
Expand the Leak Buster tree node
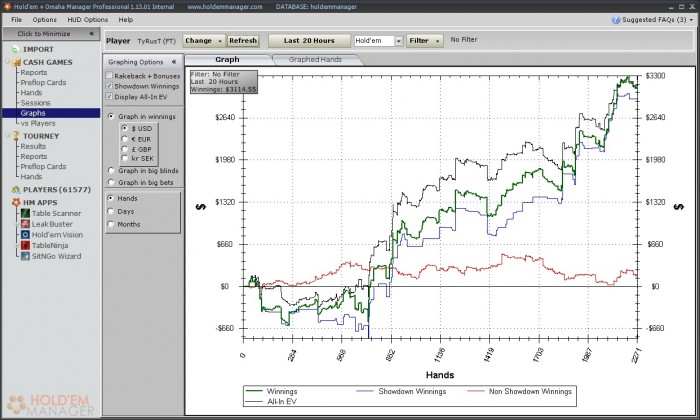click(x=17, y=224)
